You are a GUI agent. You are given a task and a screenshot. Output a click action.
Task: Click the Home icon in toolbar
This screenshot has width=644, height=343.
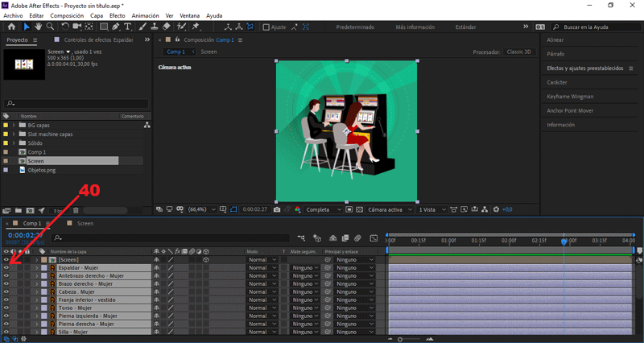tap(10, 27)
